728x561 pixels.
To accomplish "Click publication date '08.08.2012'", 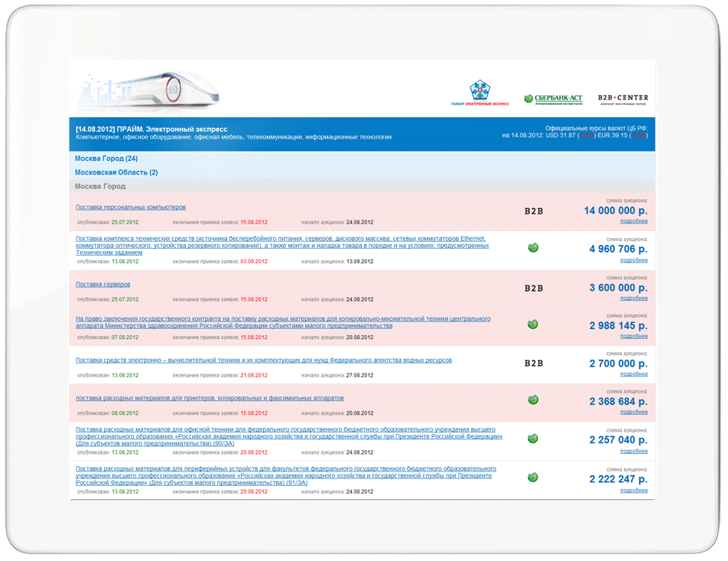I will tap(125, 413).
